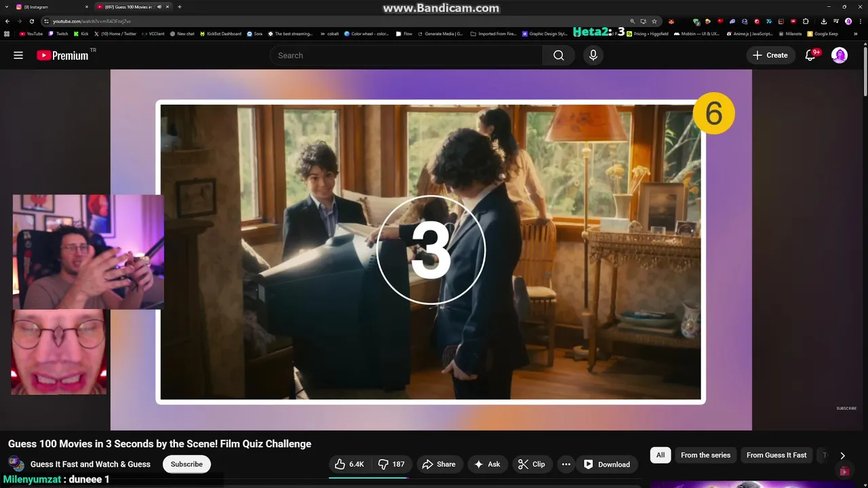Open the notifications bell
Screen dimensions: 868x488
click(x=810, y=56)
